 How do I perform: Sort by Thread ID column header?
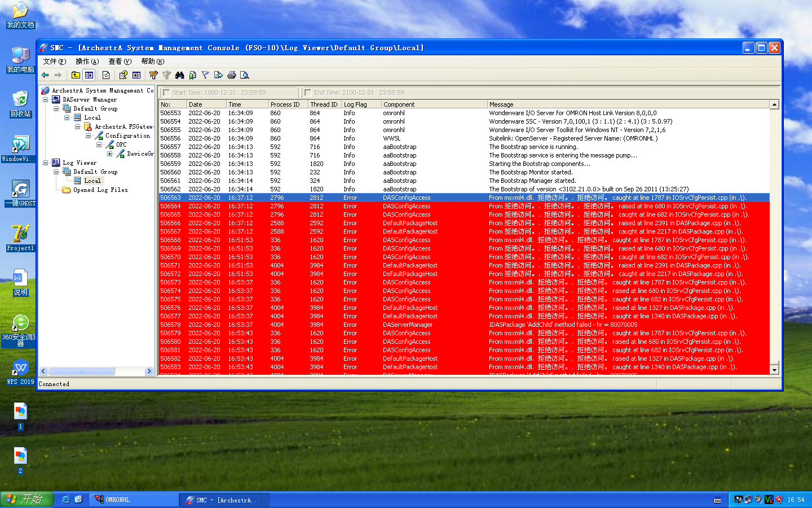point(325,104)
